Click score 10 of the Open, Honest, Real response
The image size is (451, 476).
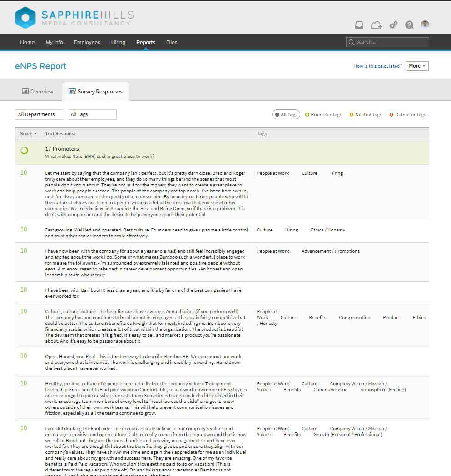24,356
